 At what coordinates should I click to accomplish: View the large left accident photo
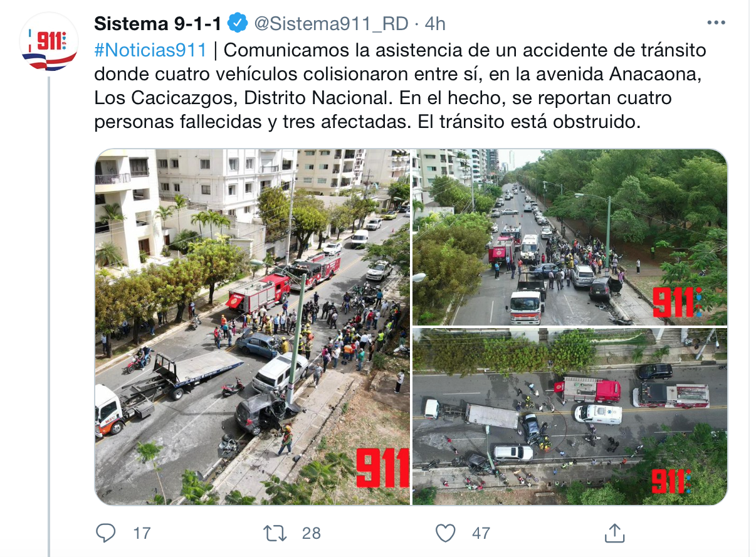(253, 327)
